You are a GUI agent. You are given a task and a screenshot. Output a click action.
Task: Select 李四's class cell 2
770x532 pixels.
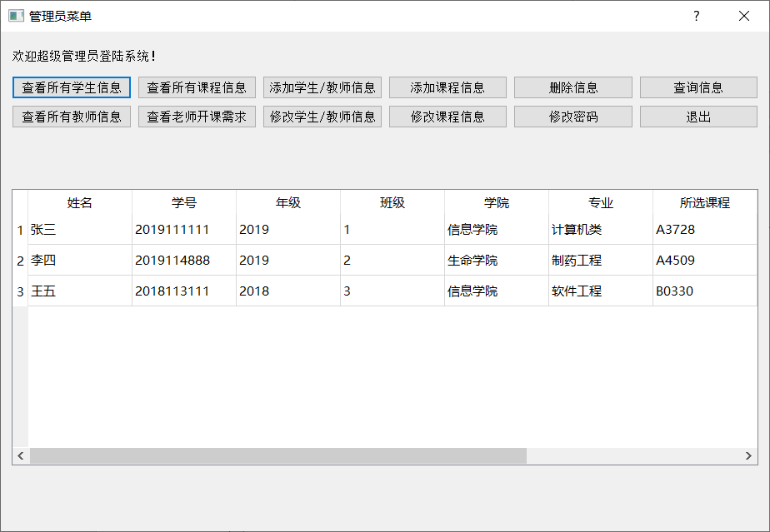(x=392, y=260)
